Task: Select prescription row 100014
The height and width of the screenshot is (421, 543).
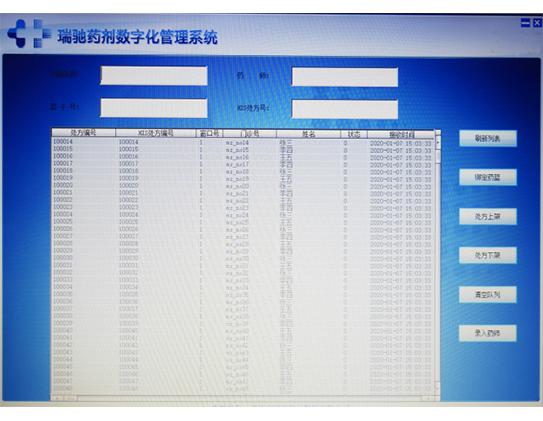Action: (x=242, y=142)
